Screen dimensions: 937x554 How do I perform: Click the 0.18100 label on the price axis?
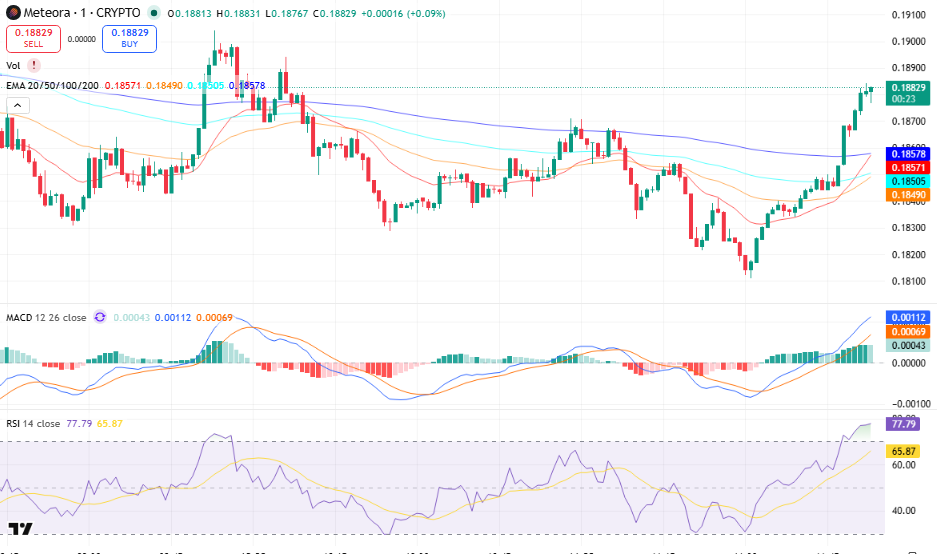click(908, 281)
